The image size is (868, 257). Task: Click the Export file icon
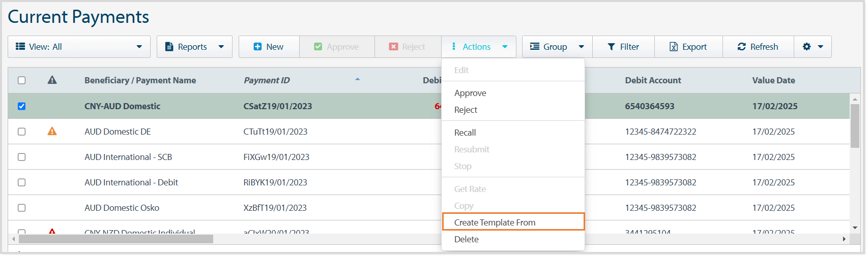pyautogui.click(x=673, y=47)
